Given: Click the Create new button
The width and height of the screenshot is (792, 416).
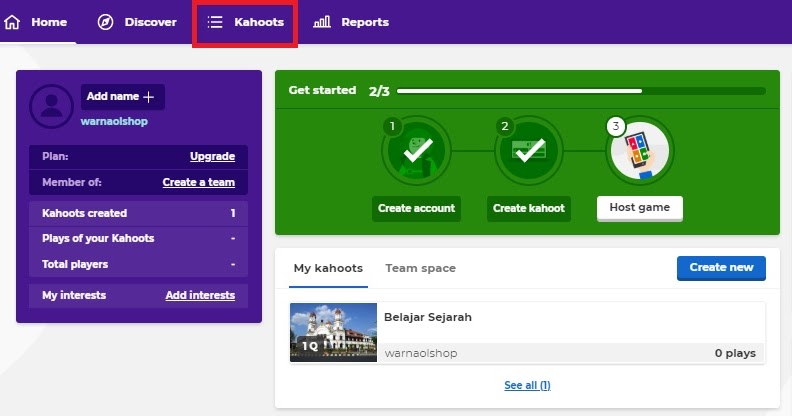Looking at the screenshot, I should coord(721,268).
